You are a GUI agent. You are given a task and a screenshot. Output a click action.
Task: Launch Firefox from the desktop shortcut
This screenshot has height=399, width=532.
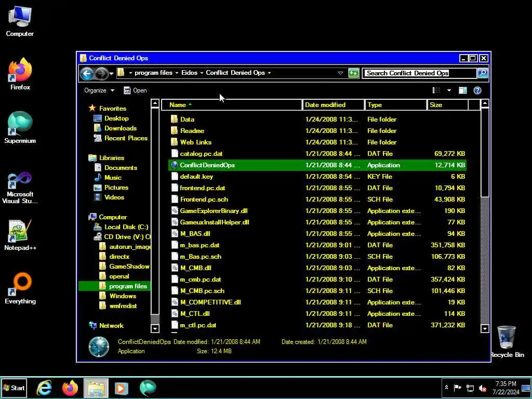pos(20,74)
